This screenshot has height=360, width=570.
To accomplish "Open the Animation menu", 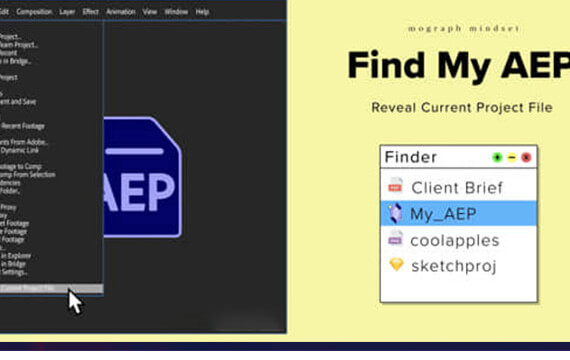I will 121,12.
